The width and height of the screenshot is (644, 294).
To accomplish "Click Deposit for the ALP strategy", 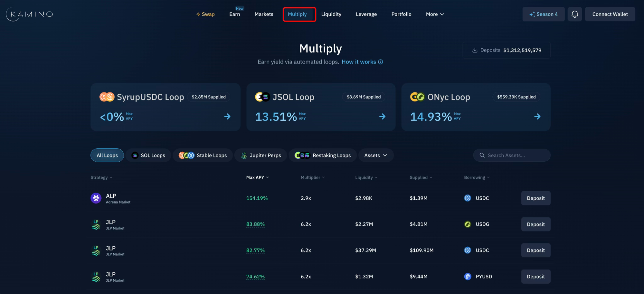I will [535, 198].
